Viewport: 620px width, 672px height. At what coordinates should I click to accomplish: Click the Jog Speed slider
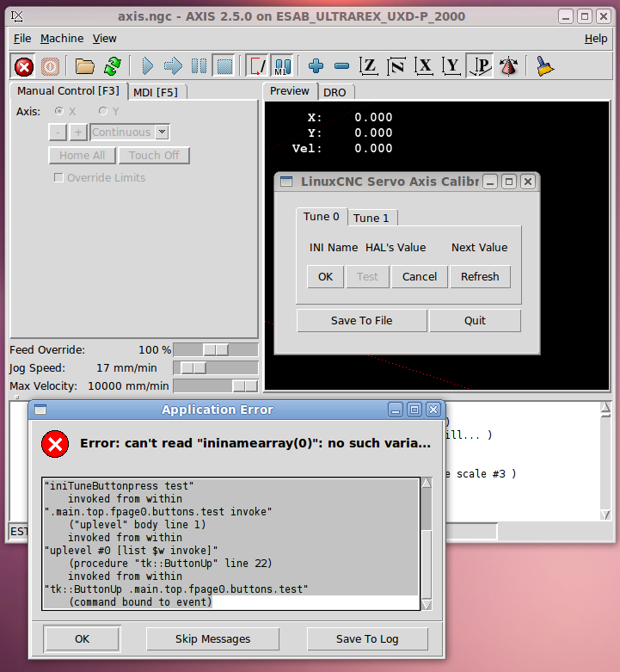[x=216, y=367]
